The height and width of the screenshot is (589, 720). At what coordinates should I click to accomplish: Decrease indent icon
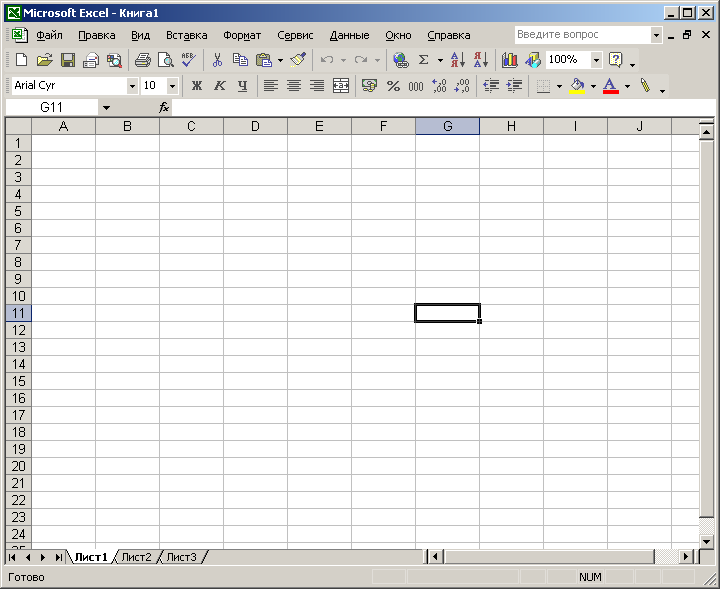pyautogui.click(x=491, y=86)
